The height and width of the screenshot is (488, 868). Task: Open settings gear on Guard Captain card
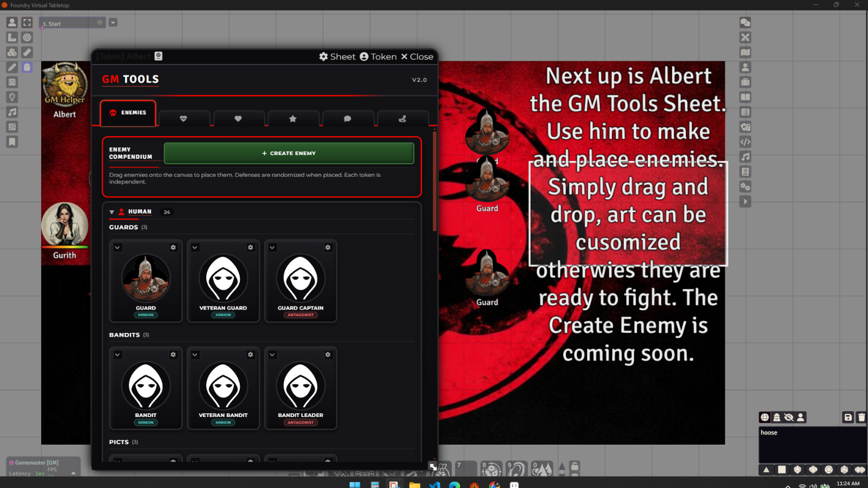pos(328,247)
